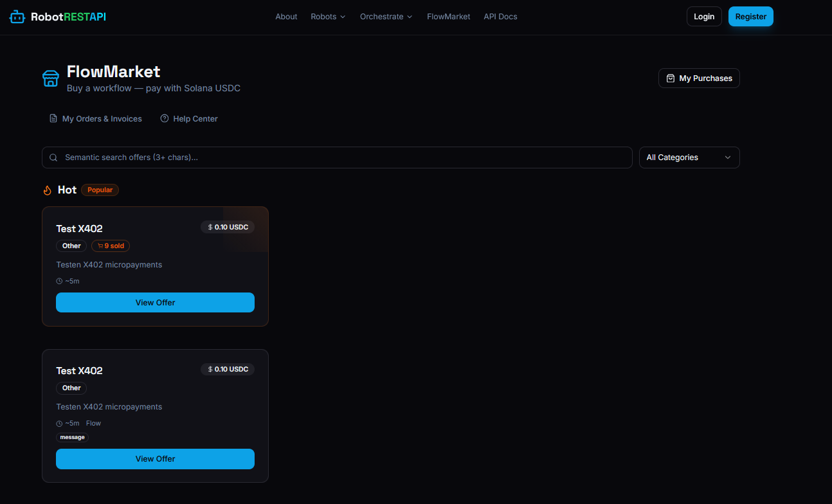Viewport: 832px width, 504px height.
Task: Click the RobotRESTAPI robot logo icon
Action: coord(17,17)
